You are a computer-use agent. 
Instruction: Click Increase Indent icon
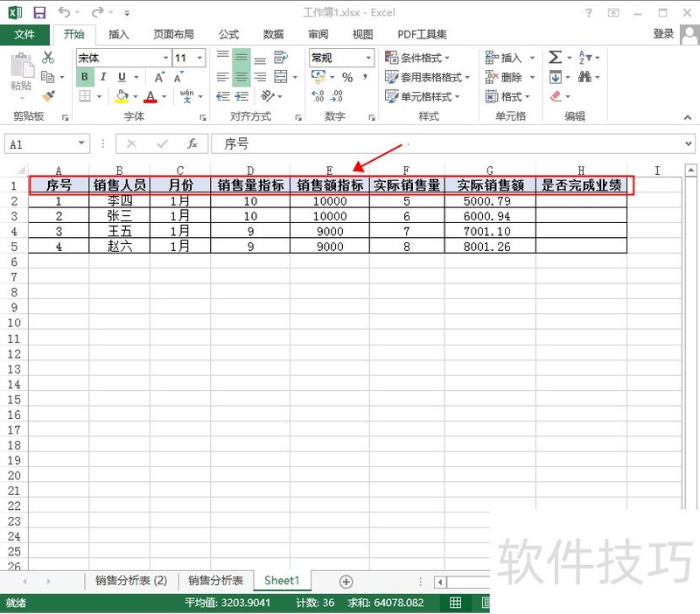pos(241,96)
